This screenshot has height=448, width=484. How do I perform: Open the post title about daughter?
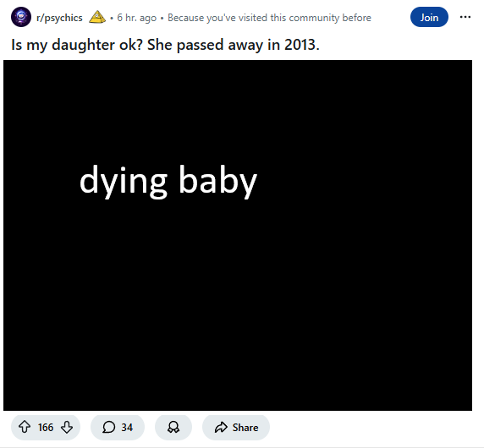tap(165, 45)
